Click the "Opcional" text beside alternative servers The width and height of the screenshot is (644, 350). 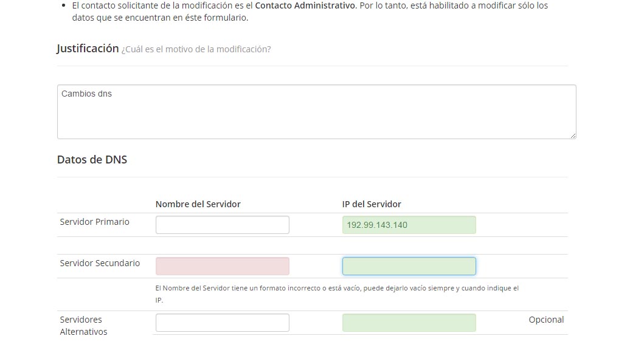click(546, 320)
